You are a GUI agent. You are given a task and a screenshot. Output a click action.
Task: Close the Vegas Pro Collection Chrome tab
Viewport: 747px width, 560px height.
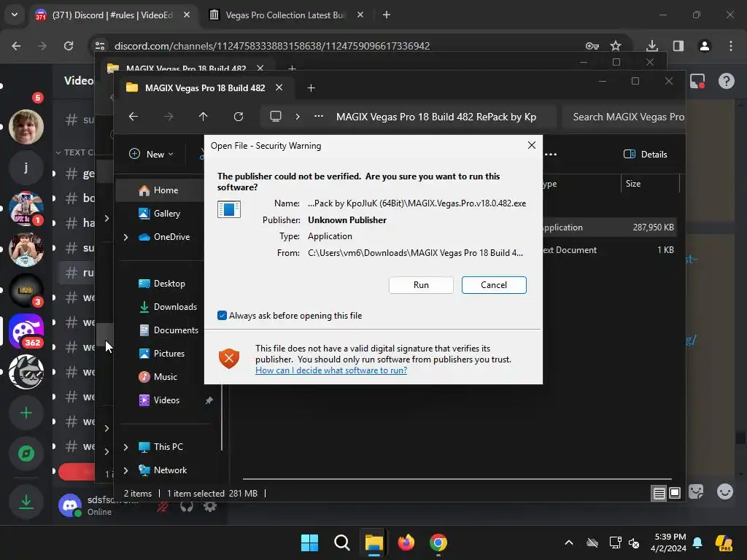(x=360, y=15)
